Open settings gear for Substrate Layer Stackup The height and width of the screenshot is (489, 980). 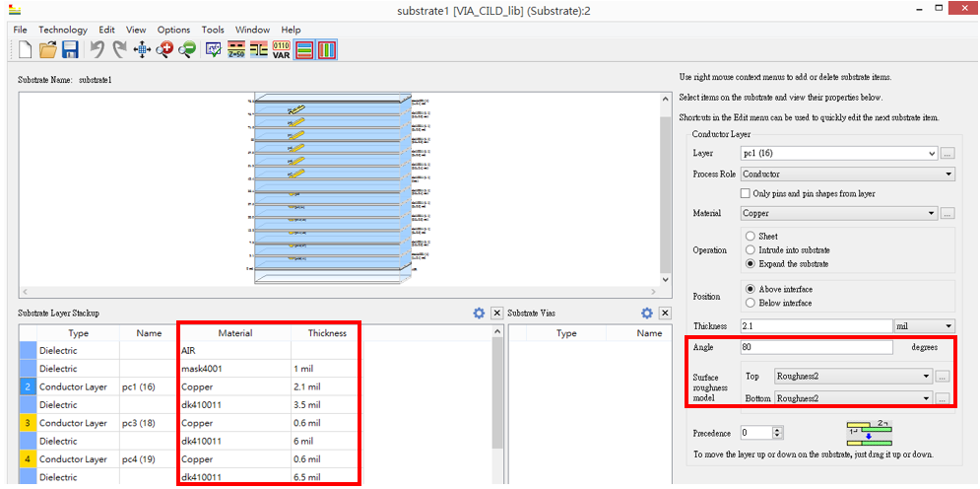pos(479,314)
